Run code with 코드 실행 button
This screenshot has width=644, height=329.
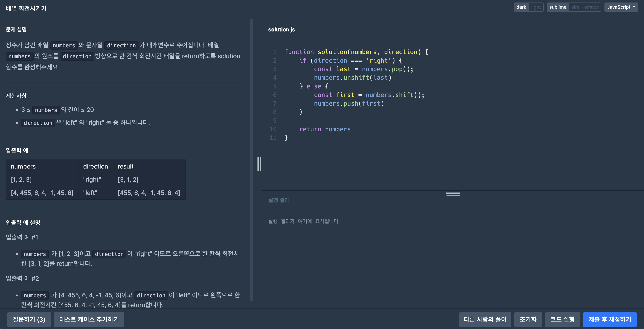(x=562, y=319)
